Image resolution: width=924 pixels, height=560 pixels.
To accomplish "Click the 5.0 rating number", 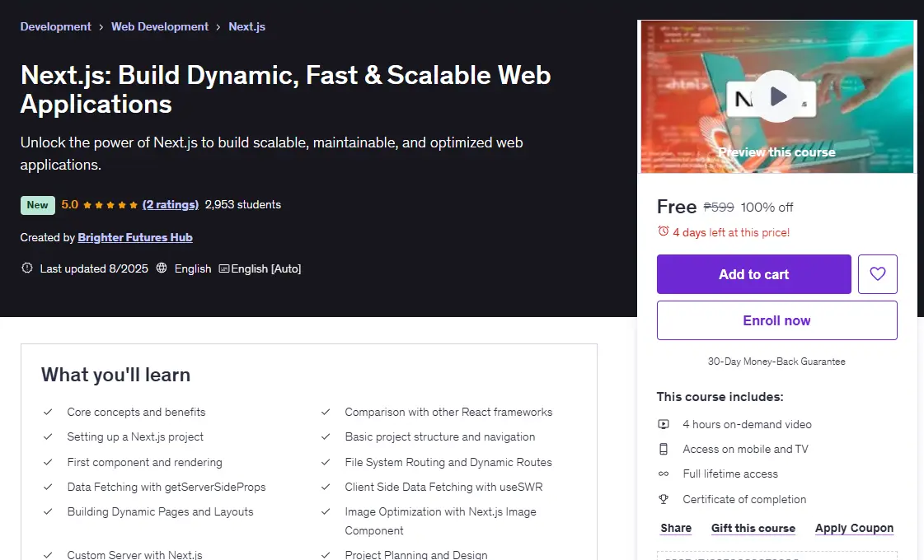I will (x=69, y=204).
